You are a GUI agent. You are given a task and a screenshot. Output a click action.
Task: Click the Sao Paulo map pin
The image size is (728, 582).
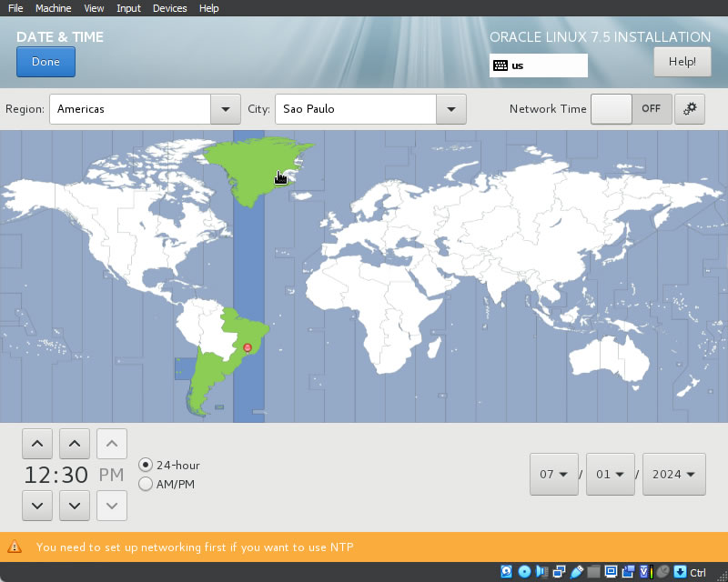click(x=248, y=348)
